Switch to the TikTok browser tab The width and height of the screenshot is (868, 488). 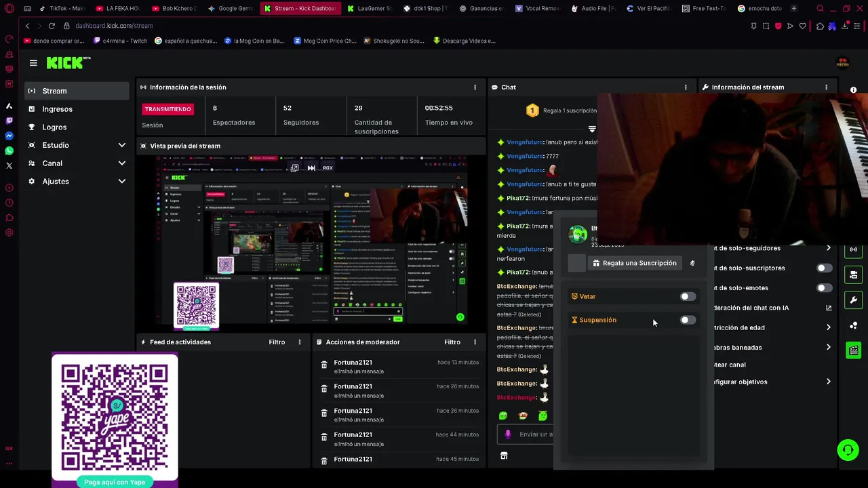point(62,9)
